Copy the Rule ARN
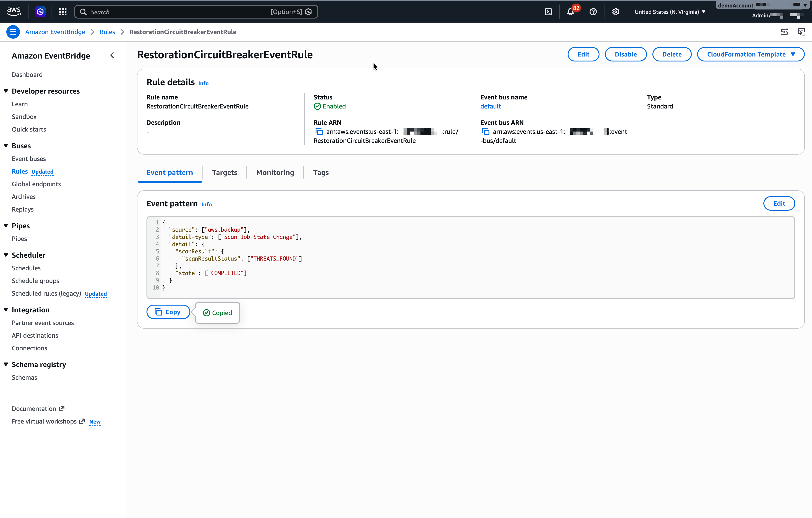This screenshot has height=518, width=812. click(319, 132)
